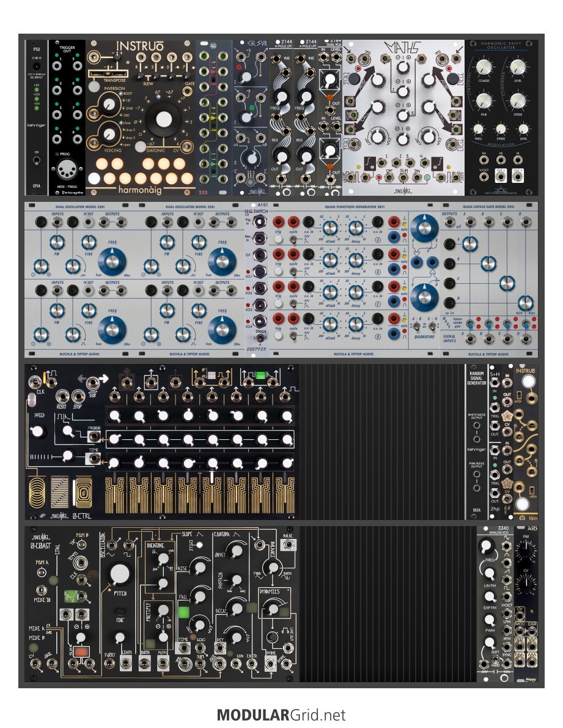Turn the Inversion knob on harmonàig
Viewport: 563px width, 728px height.
[109, 104]
